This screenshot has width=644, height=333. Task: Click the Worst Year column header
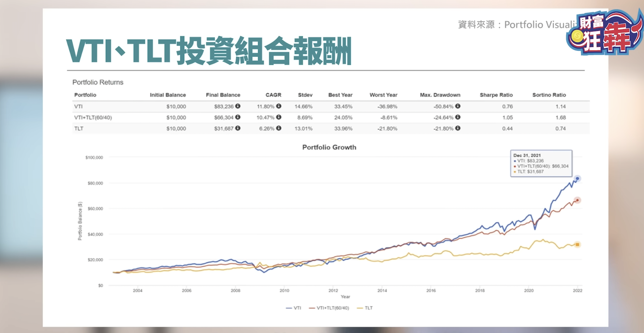(384, 95)
